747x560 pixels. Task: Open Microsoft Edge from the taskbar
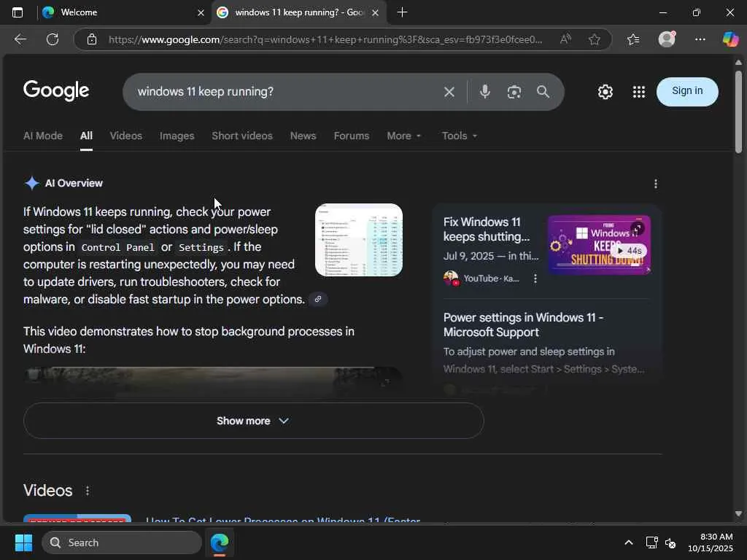[x=220, y=542]
